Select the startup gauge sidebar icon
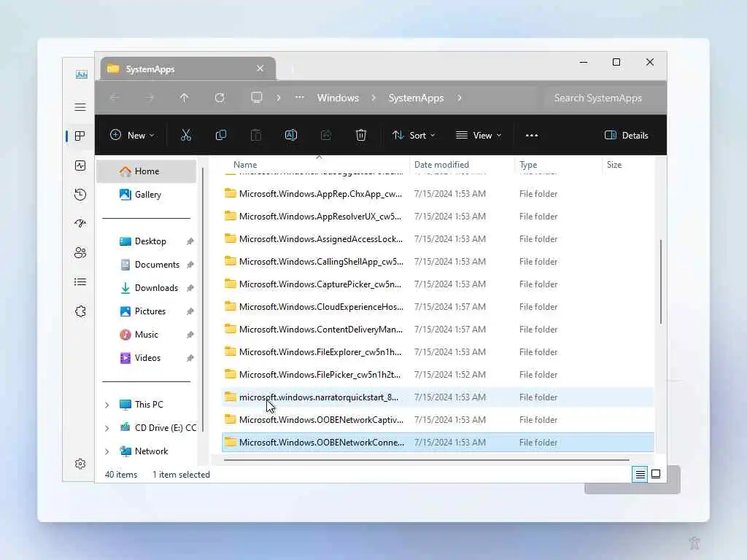This screenshot has width=747, height=560. point(80,223)
